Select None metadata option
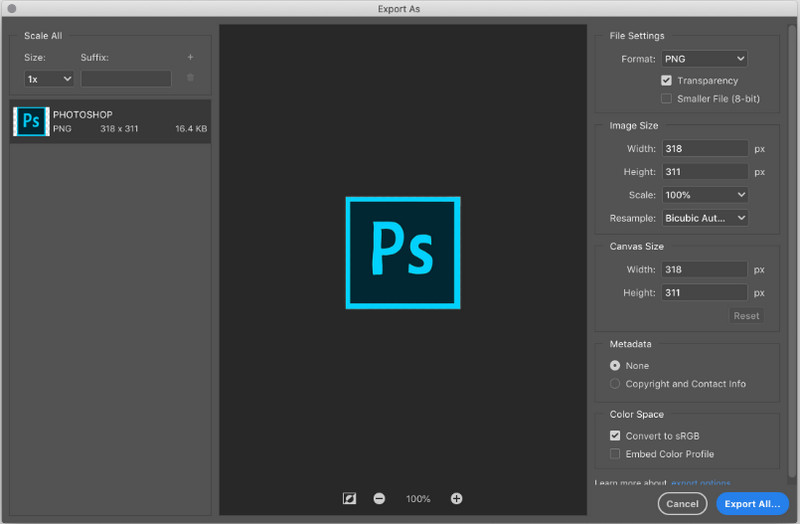 pyautogui.click(x=615, y=366)
